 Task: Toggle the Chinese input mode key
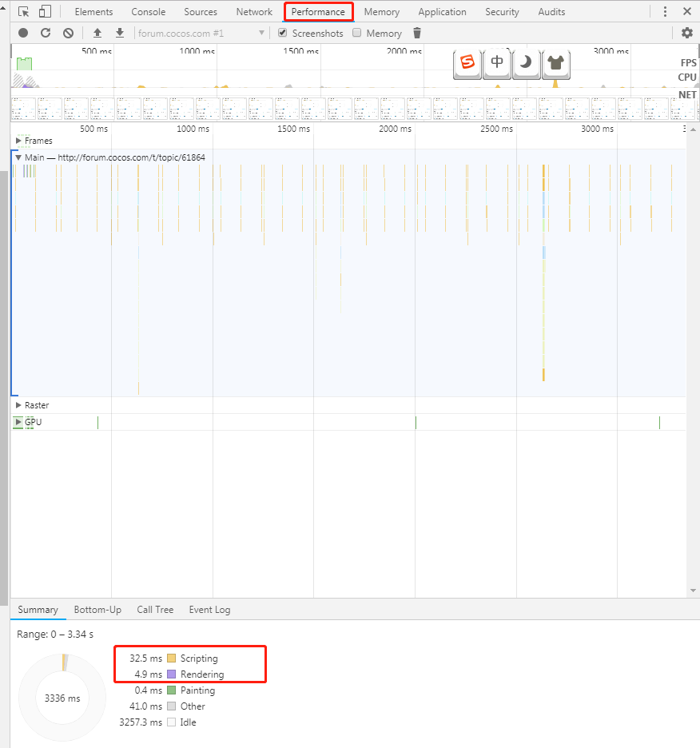pyautogui.click(x=497, y=62)
